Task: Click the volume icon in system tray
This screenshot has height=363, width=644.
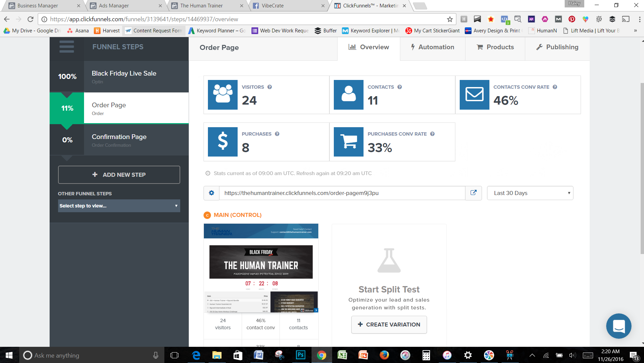Action: point(572,355)
